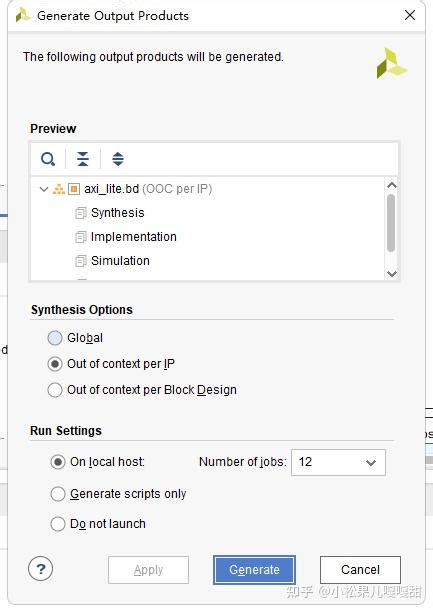Click the Collapse All icon in Preview
Screen dimensions: 433x612
[83, 159]
